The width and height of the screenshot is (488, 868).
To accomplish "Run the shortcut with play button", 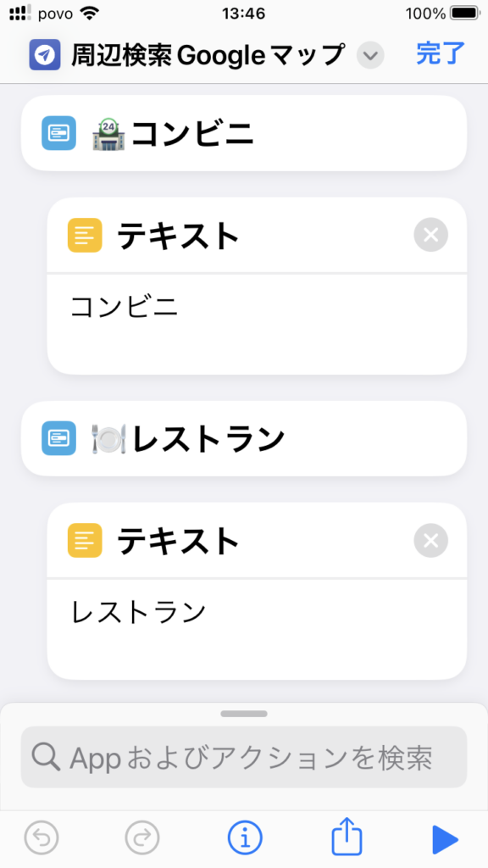I will (x=445, y=839).
